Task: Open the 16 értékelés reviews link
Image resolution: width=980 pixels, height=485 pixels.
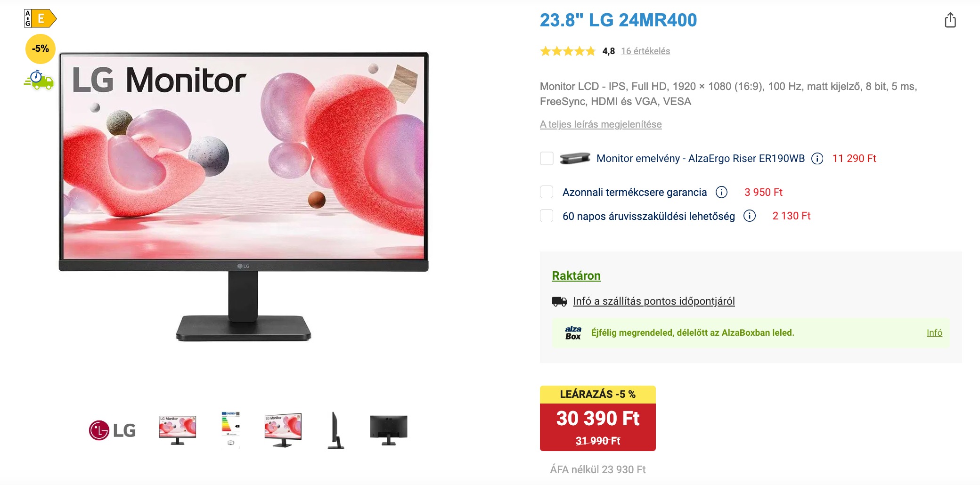Action: [645, 51]
